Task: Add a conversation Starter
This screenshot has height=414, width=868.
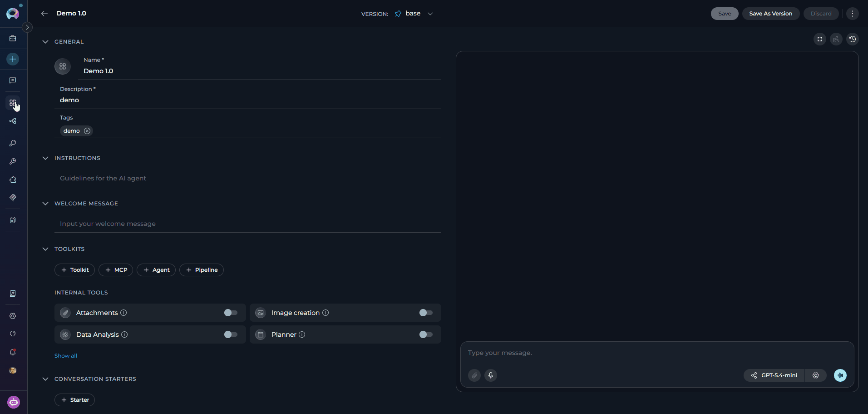Action: click(74, 400)
